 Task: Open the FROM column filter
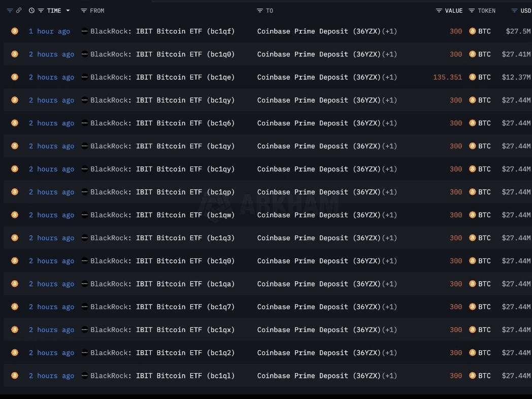point(84,11)
